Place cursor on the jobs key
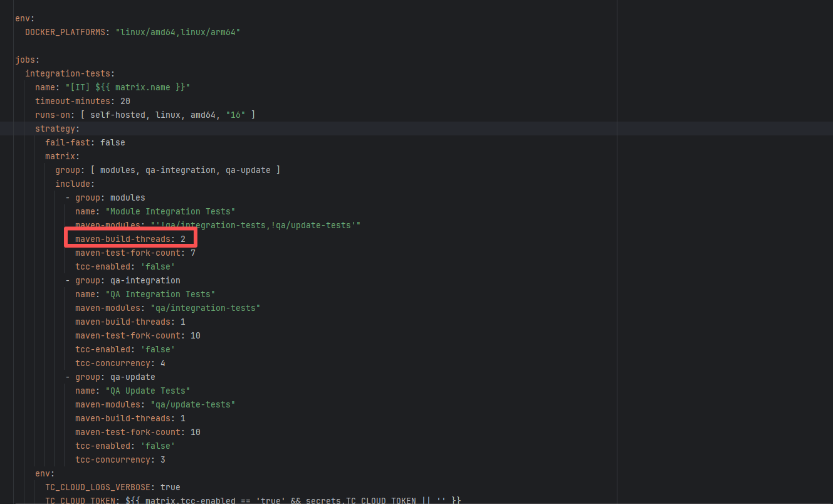This screenshot has width=833, height=504. pos(26,60)
